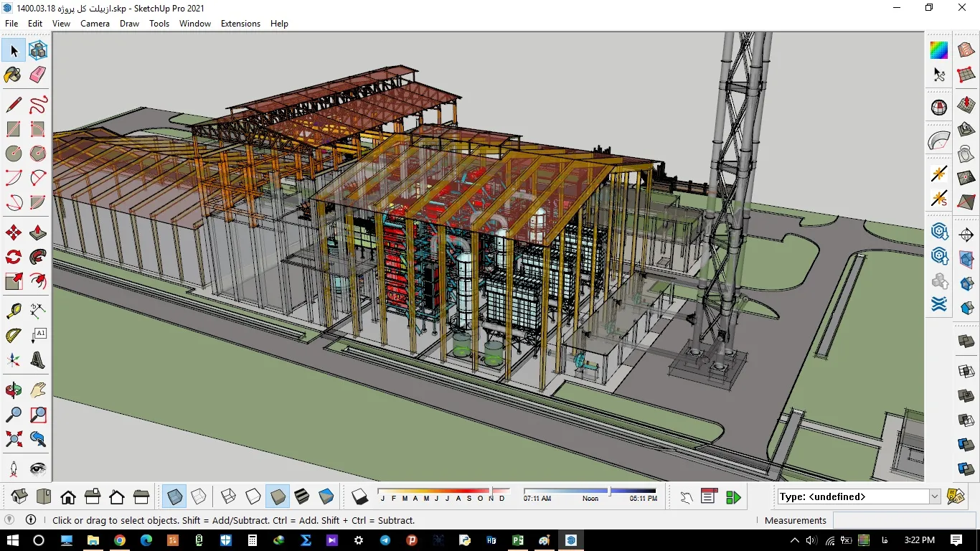
Task: Activate the Push/Pull tool
Action: 37,233
